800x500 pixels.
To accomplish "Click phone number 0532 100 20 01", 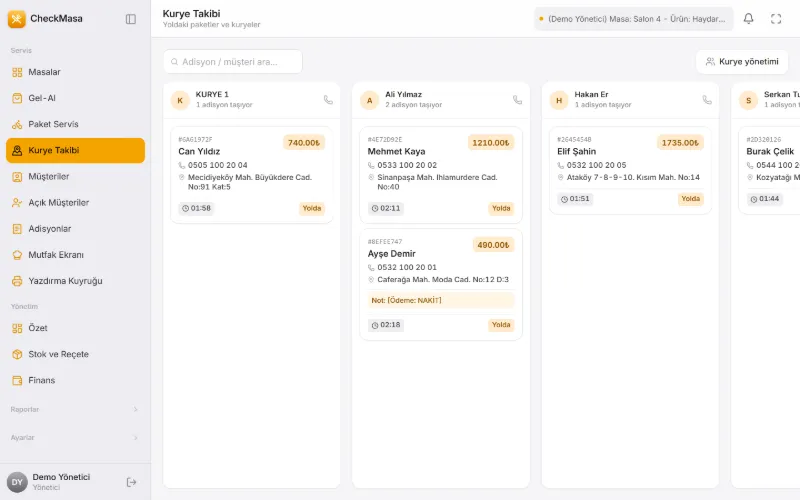I will coord(407,267).
